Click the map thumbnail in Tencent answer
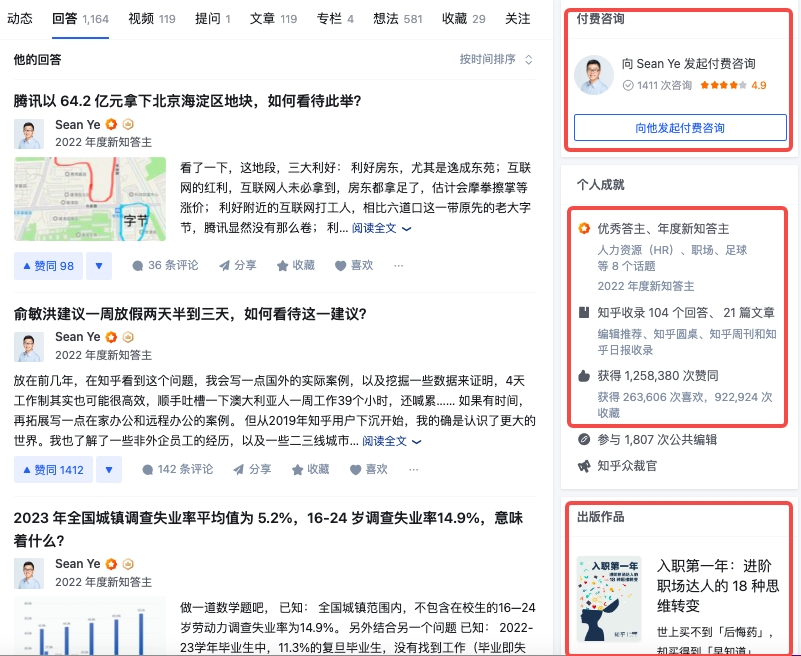 point(90,199)
